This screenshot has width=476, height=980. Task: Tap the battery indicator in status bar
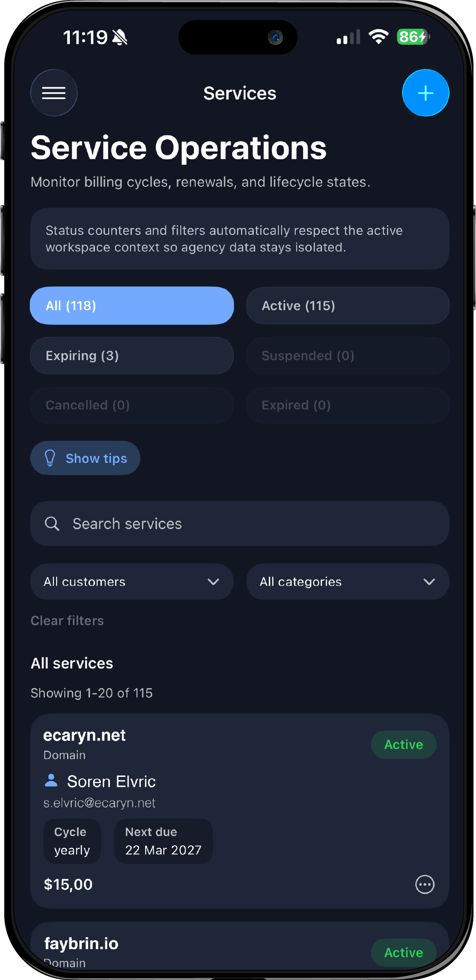pyautogui.click(x=413, y=37)
